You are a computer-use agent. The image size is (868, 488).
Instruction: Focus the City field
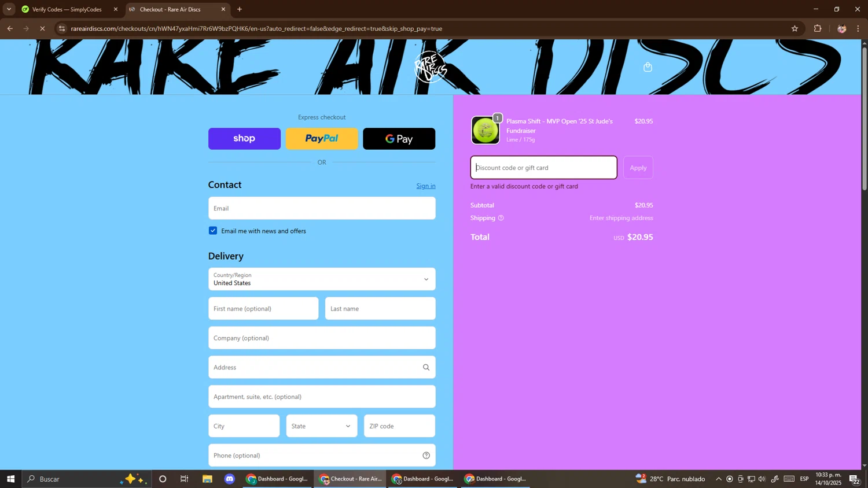[244, 426]
